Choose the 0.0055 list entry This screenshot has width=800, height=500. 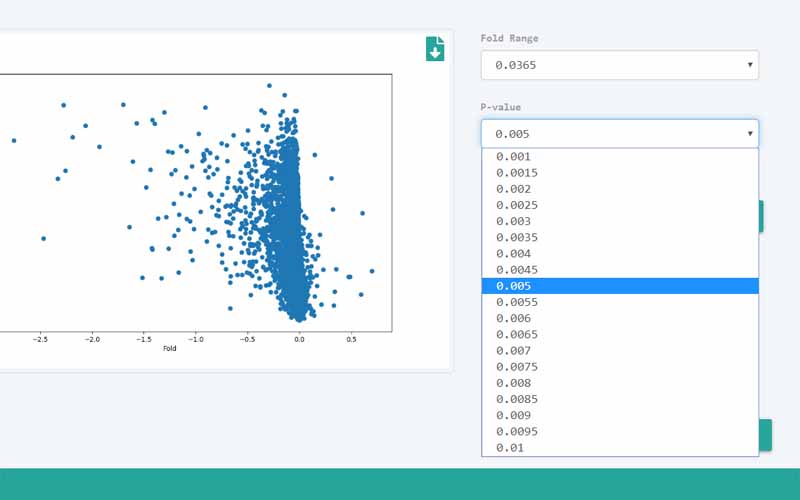(619, 302)
